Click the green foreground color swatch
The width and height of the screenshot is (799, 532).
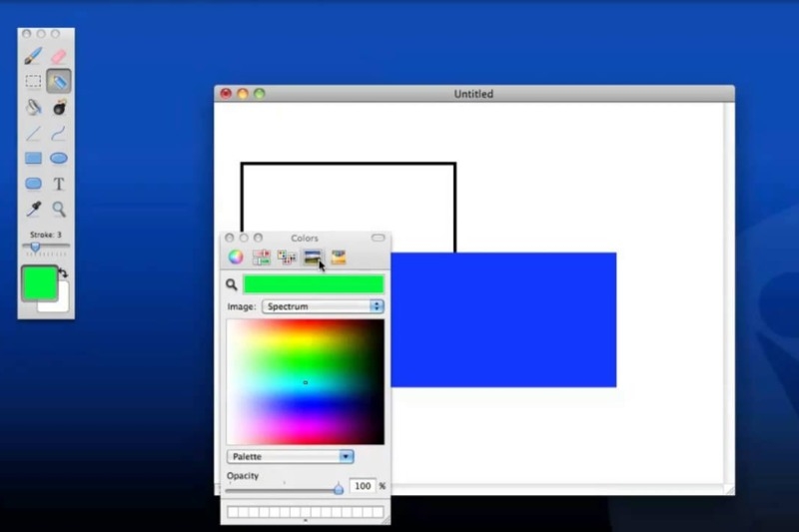[39, 283]
